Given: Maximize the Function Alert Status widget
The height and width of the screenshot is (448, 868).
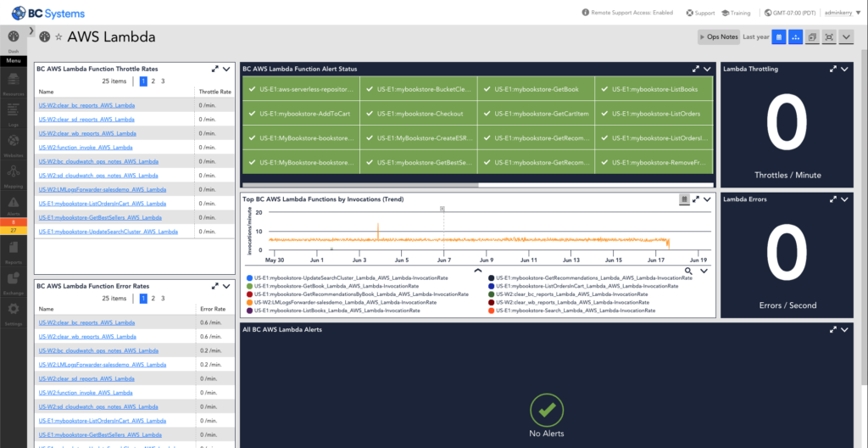Looking at the screenshot, I should pyautogui.click(x=696, y=70).
